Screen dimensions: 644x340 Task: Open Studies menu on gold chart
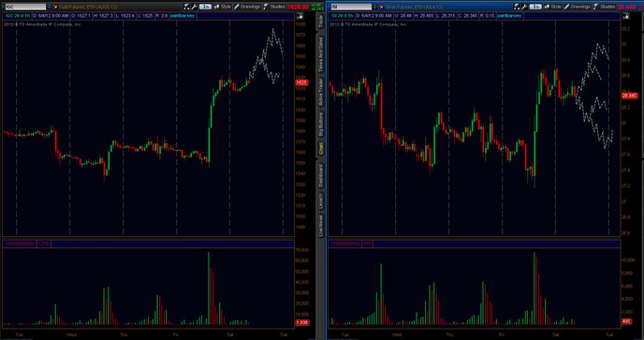(x=274, y=7)
